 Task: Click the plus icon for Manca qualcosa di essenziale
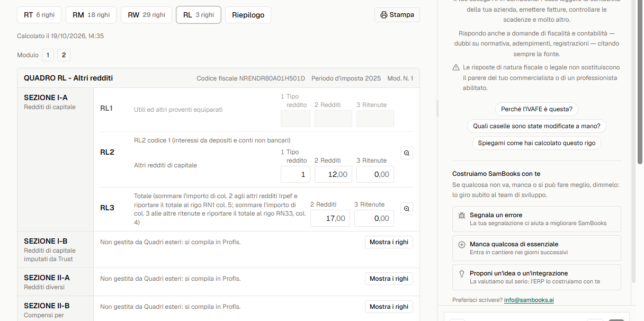click(x=461, y=245)
